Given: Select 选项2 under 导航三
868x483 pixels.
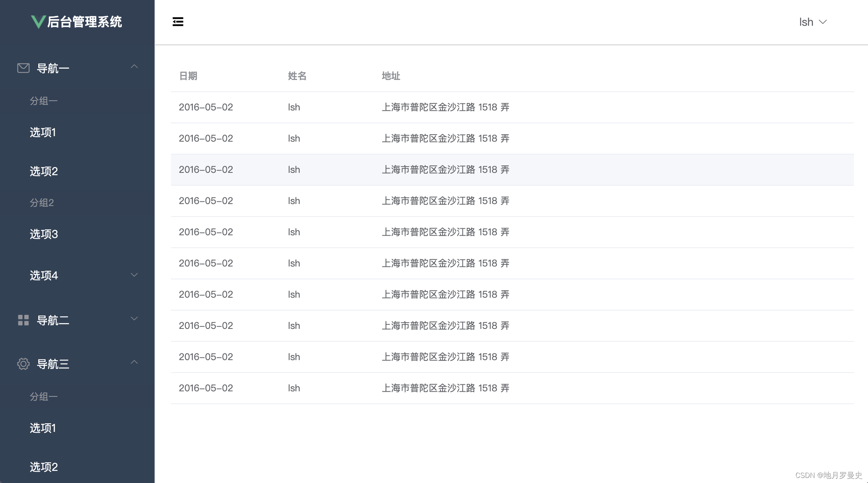Looking at the screenshot, I should pyautogui.click(x=44, y=467).
